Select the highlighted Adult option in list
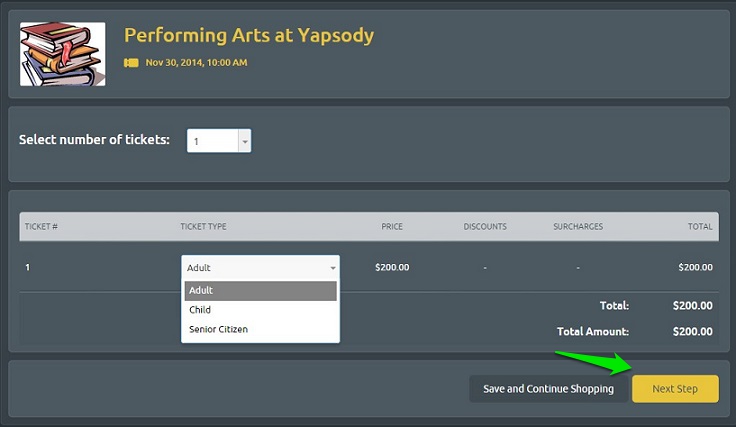Screen dimensions: 736x427 tap(261, 290)
